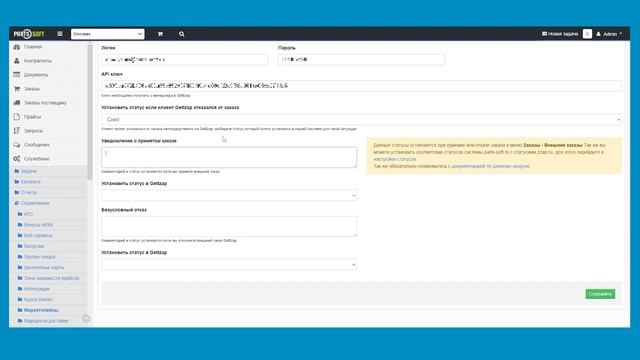
Task: Open Gettzap status dropdown under Безусловный отказ
Action: [229, 264]
